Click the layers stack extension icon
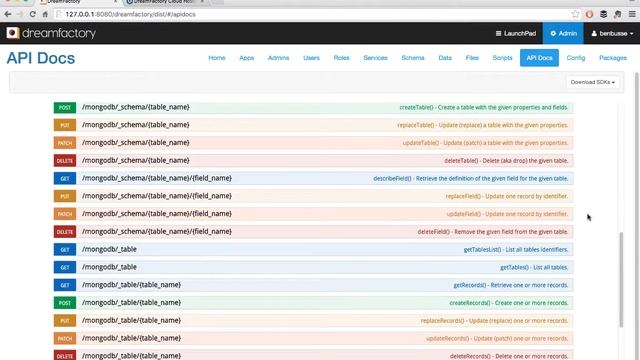Image resolution: width=640 pixels, height=360 pixels. 603,14
